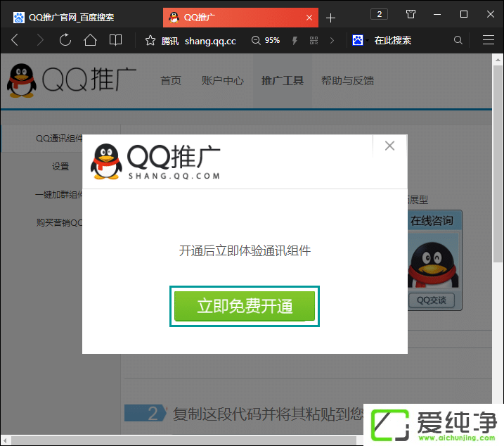This screenshot has height=446, width=504.
Task: Click the dialog QQ penguin logo
Action: pyautogui.click(x=106, y=161)
